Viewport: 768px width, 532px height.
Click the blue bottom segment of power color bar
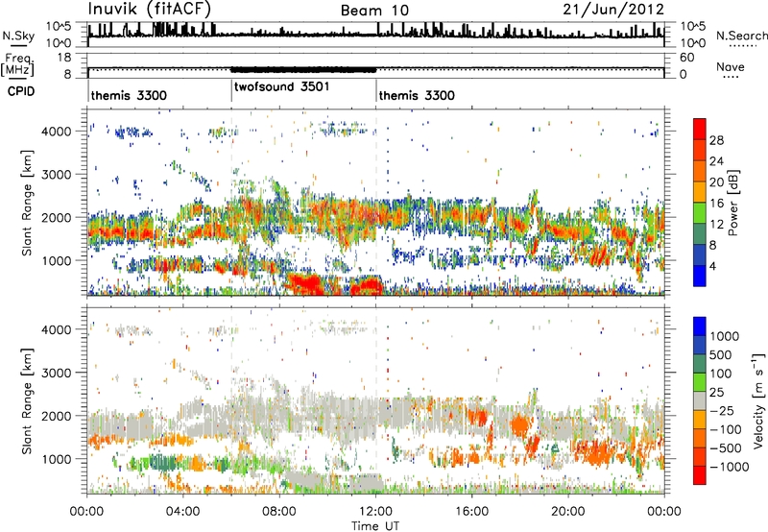700,276
